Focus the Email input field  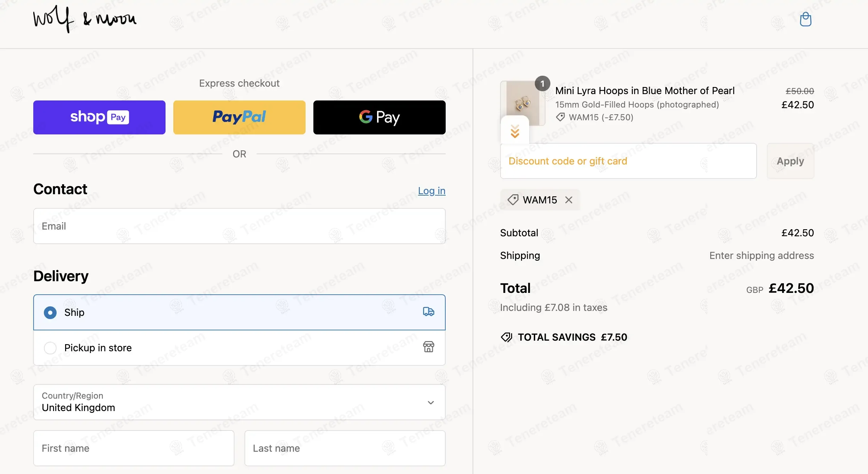pos(239,226)
